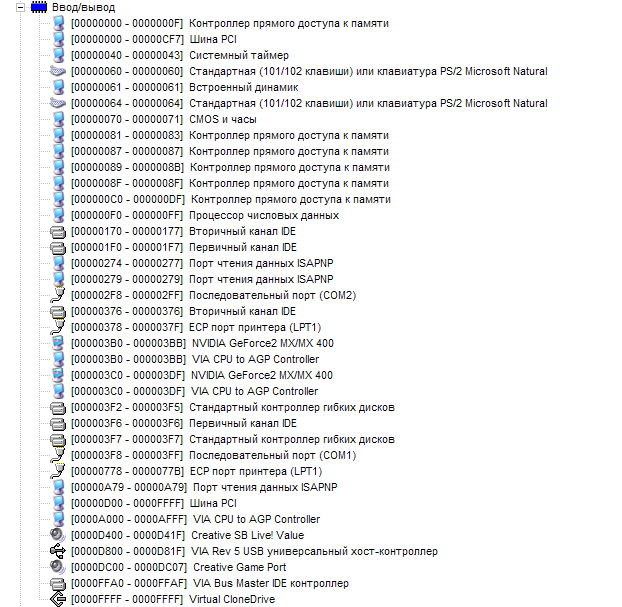Viewport: 622px width, 607px height.
Task: Select the Creative SB Live! Value row
Action: click(187, 535)
